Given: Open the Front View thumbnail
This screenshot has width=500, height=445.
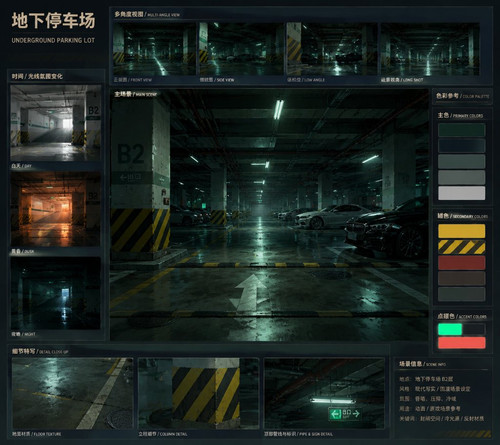Looking at the screenshot, I should click(154, 49).
